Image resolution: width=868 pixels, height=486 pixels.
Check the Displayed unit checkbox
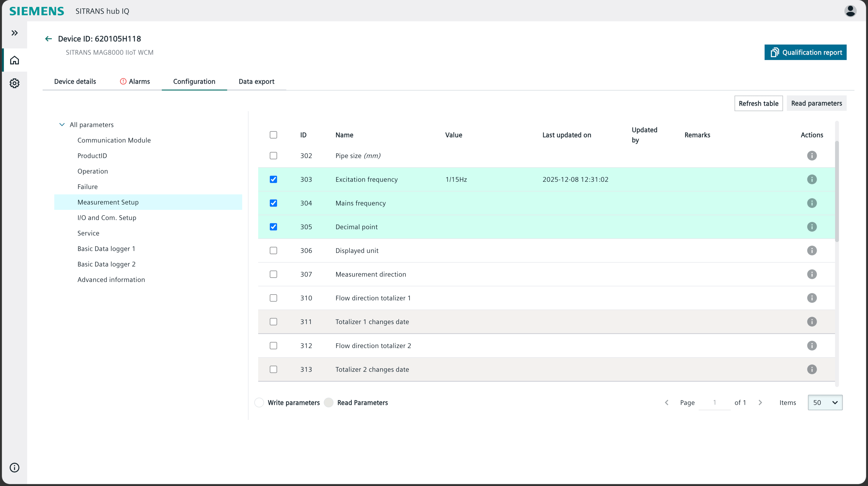pyautogui.click(x=273, y=251)
